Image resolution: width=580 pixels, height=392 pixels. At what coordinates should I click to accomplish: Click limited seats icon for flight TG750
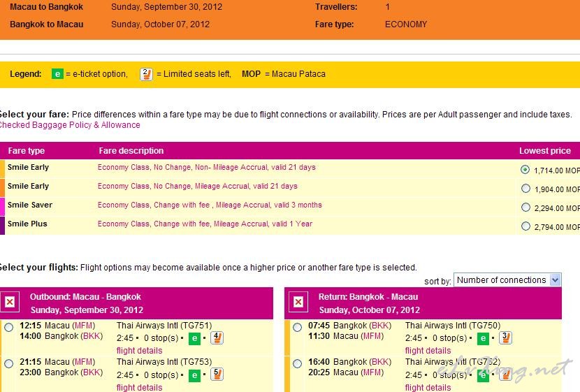[505, 339]
